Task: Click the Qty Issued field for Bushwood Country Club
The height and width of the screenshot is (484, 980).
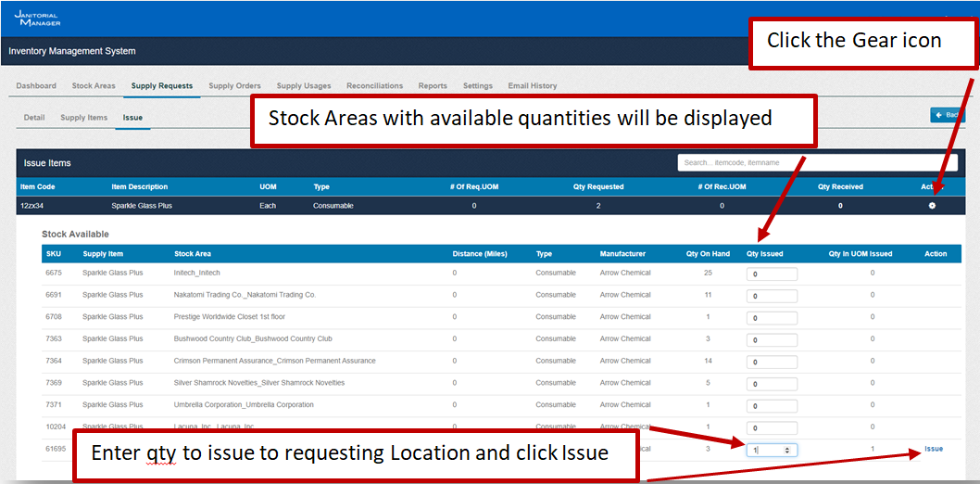Action: point(771,340)
